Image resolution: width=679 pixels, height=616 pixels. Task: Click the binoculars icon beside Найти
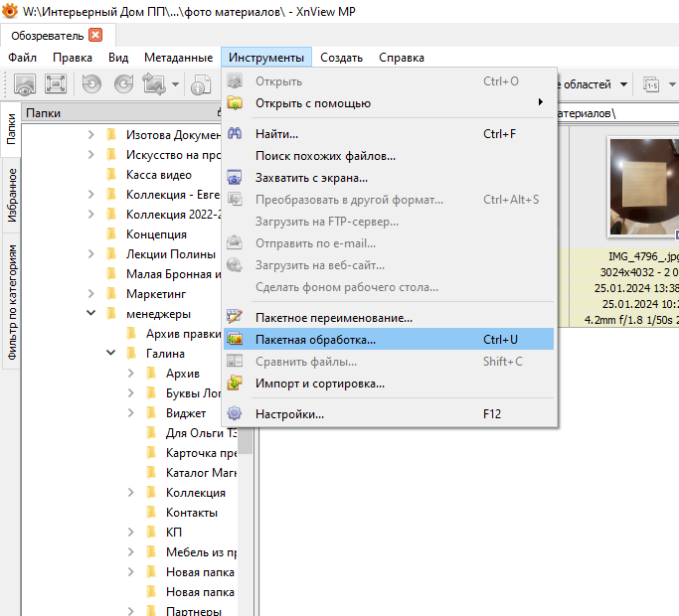[235, 134]
